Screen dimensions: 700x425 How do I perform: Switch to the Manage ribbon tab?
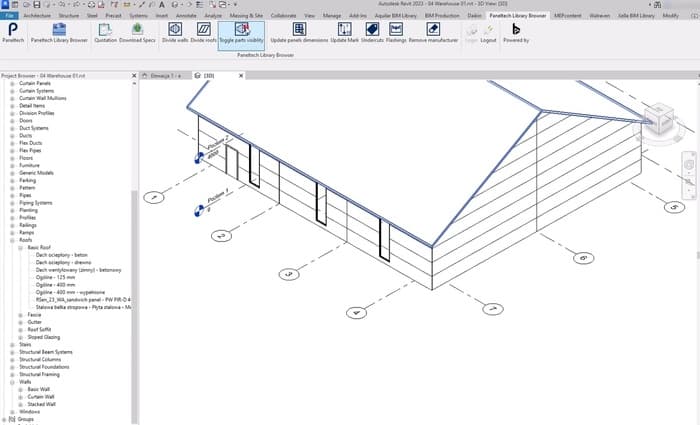tap(332, 16)
